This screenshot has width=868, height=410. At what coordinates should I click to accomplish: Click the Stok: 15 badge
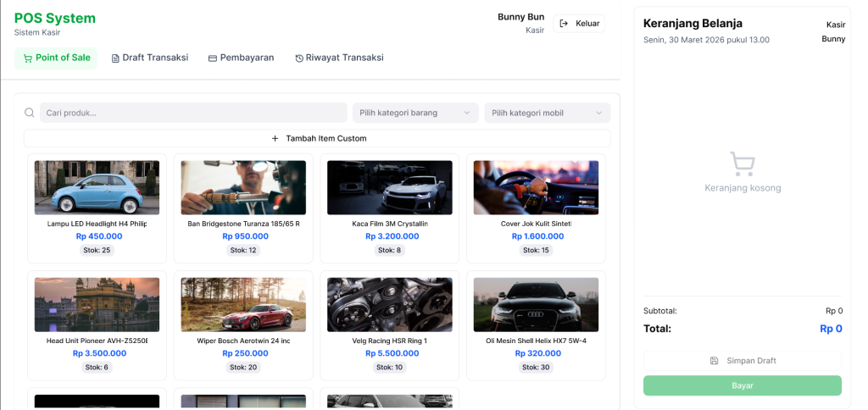click(x=536, y=250)
